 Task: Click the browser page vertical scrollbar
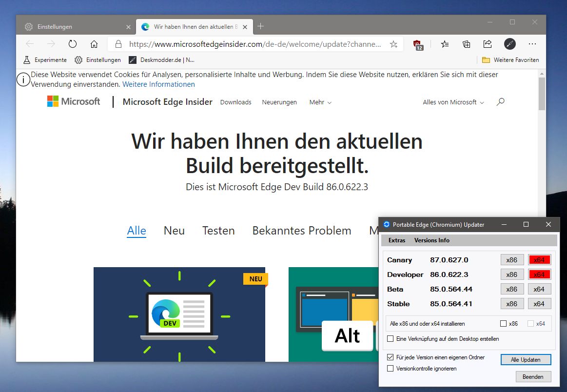(541, 94)
